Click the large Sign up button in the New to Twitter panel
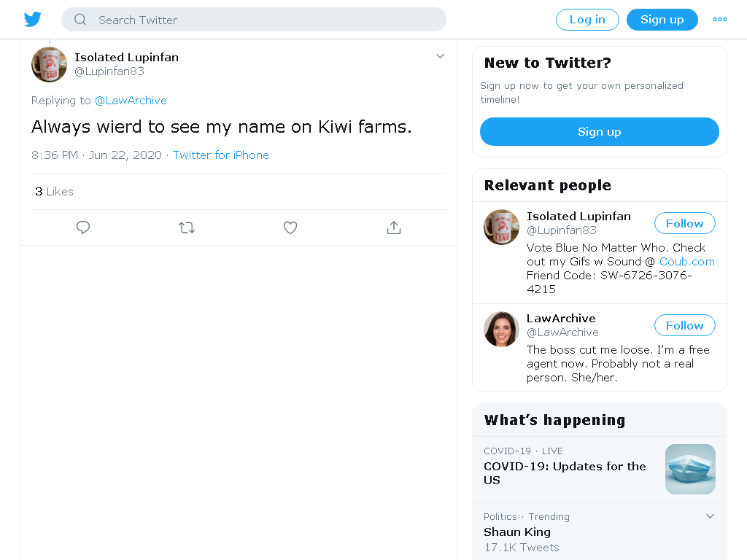The width and height of the screenshot is (747, 560). point(600,132)
